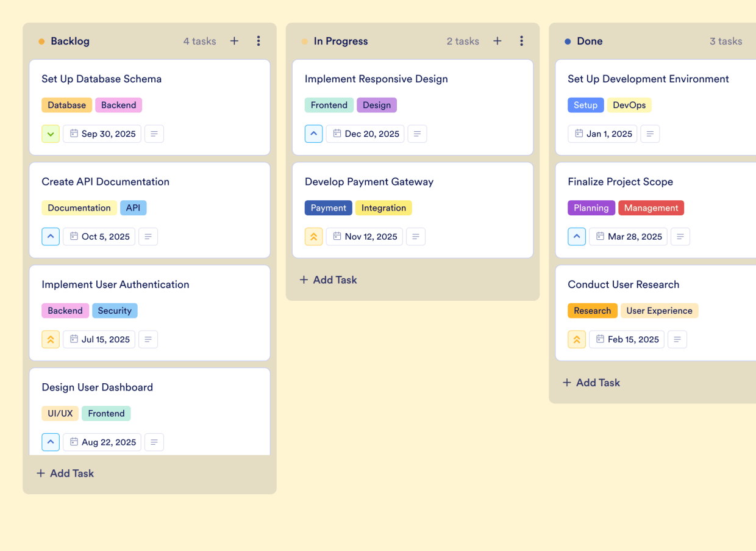Open the due date dropdown showing Dec 20, 2025
This screenshot has height=551, width=756.
click(x=365, y=134)
